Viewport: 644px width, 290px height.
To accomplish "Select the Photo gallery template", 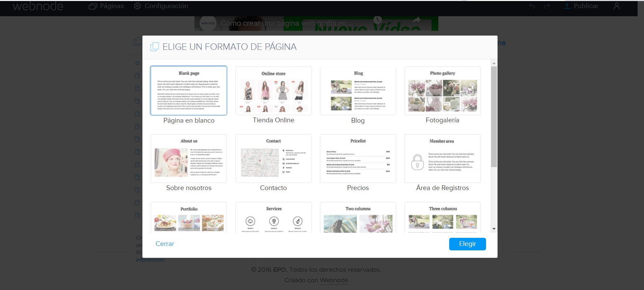I will coord(442,91).
